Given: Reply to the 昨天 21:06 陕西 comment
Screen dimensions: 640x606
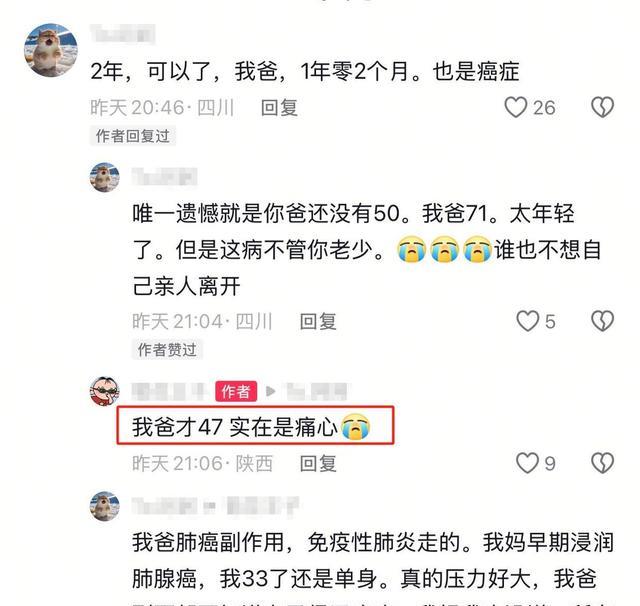Looking at the screenshot, I should coord(318,464).
